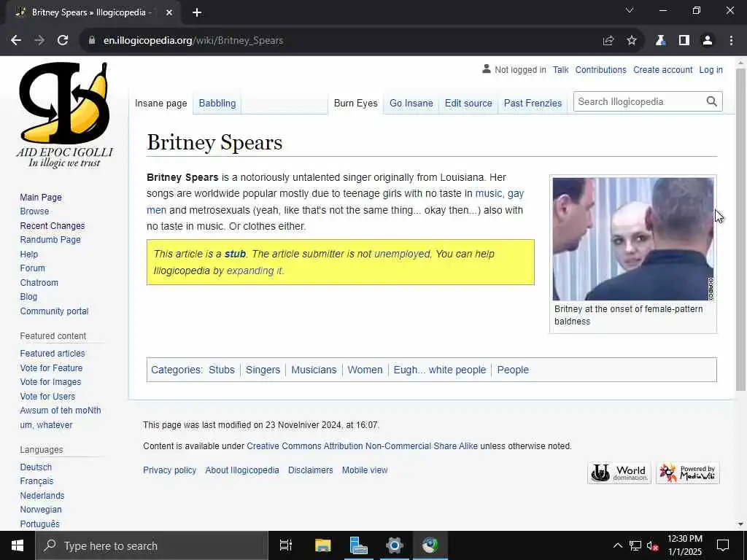The height and width of the screenshot is (560, 747).
Task: Show hidden tray icons chevron
Action: pyautogui.click(x=617, y=545)
